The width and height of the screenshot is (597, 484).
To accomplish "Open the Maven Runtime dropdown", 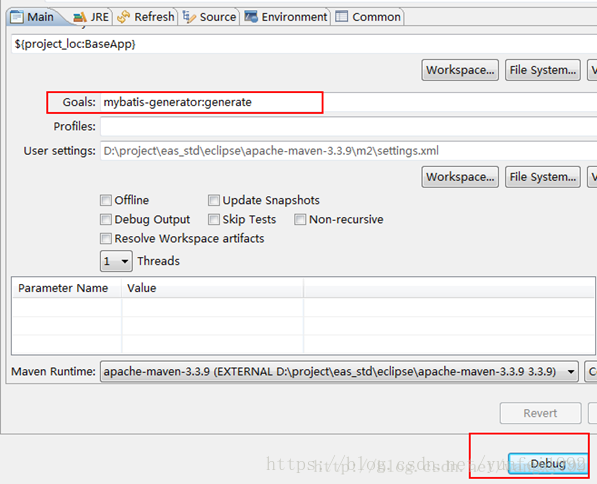I will (339, 372).
